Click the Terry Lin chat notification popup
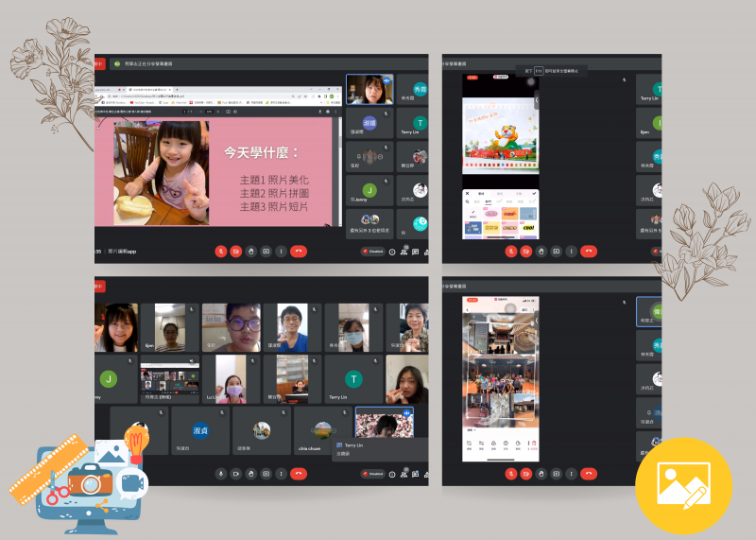The width and height of the screenshot is (756, 540). (x=378, y=448)
